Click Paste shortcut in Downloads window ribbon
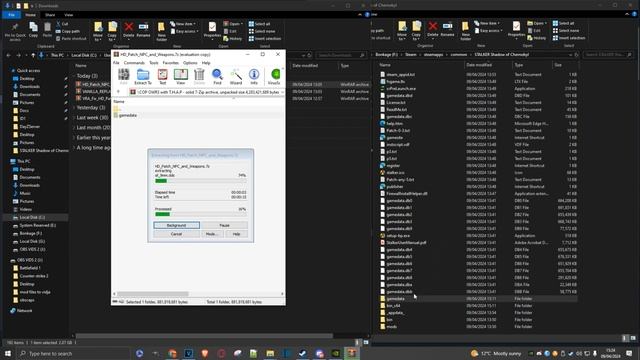The height and width of the screenshot is (360, 640). [71, 39]
